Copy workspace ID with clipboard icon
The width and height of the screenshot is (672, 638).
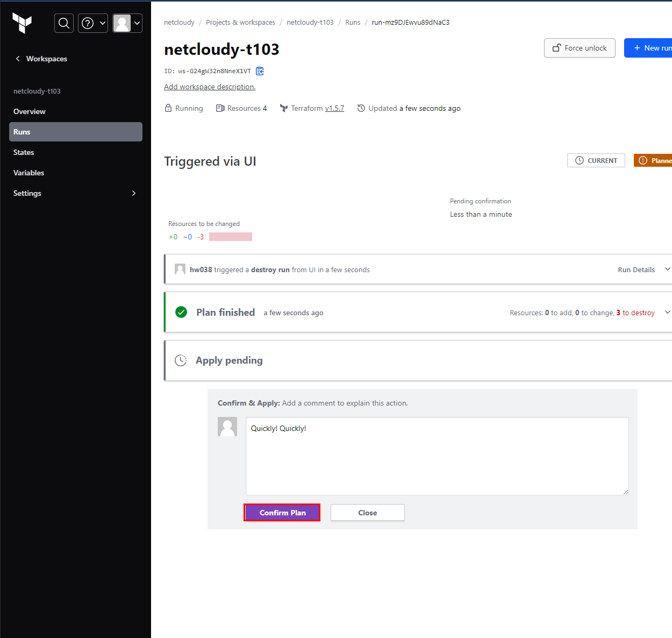click(x=260, y=71)
